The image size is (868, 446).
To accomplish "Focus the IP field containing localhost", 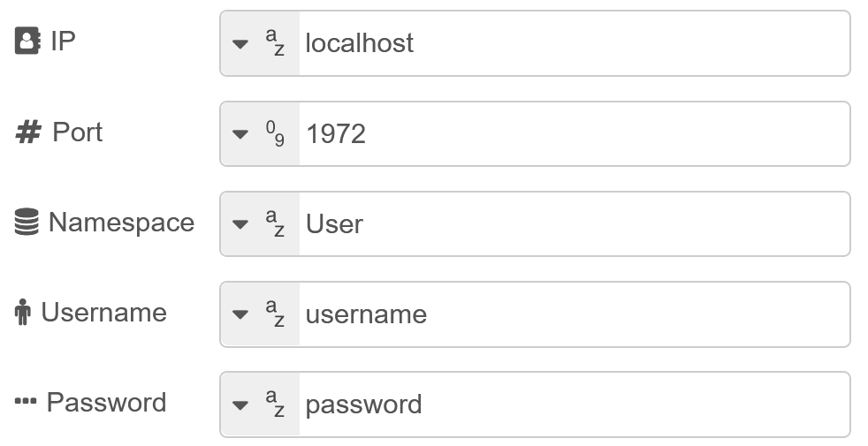I will click(573, 43).
